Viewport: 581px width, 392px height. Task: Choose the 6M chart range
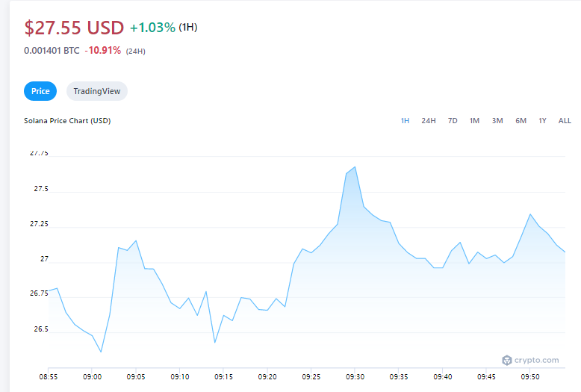(x=521, y=121)
